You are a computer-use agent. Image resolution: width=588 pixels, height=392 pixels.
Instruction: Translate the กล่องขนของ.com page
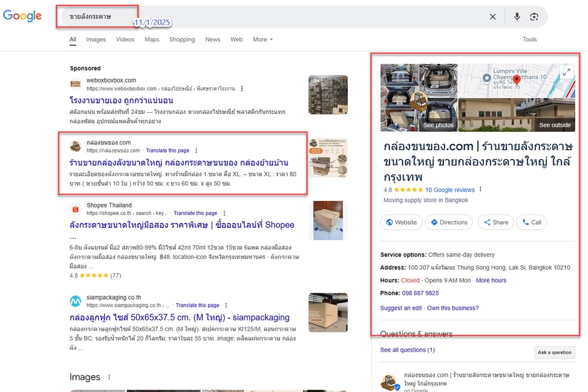click(x=167, y=151)
